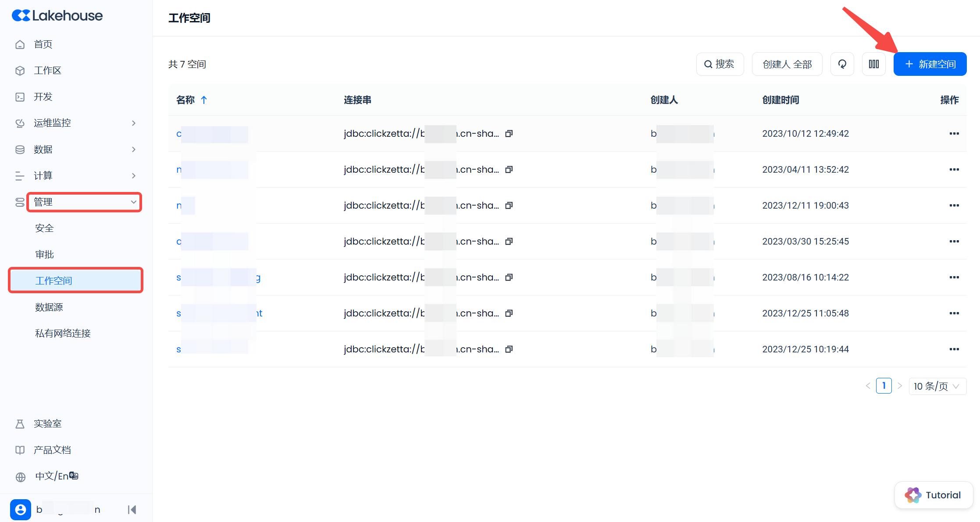
Task: Open more actions for 2023/12/25 11:05:48 row
Action: (954, 313)
